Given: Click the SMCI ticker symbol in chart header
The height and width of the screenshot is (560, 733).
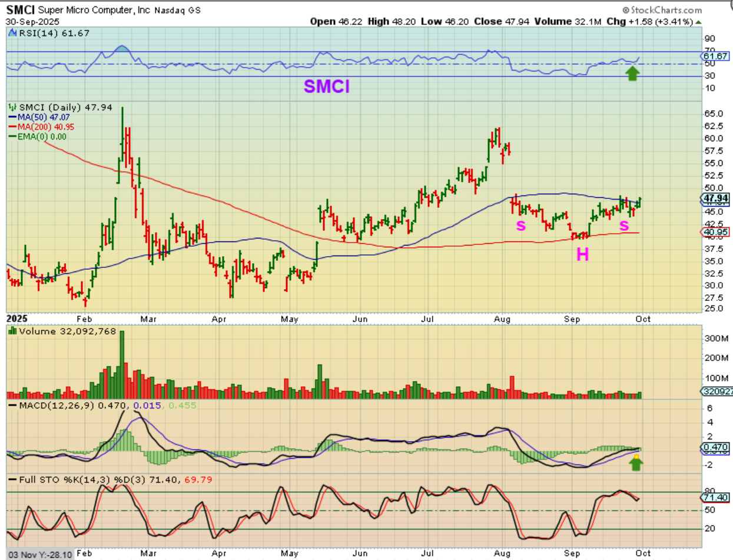Looking at the screenshot, I should coord(21,10).
